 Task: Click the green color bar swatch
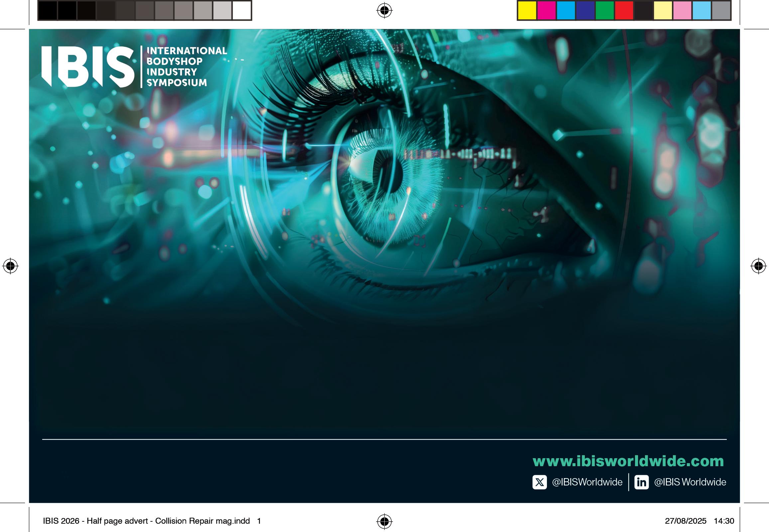coord(604,11)
